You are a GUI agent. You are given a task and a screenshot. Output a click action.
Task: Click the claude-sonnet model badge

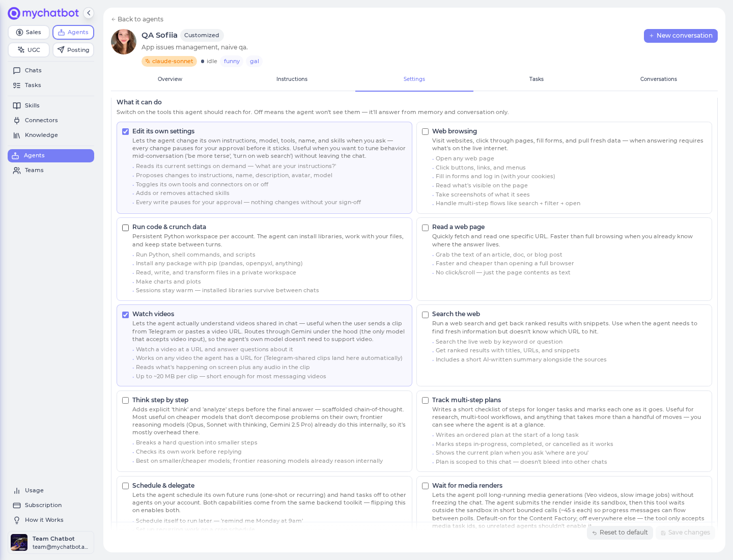pyautogui.click(x=169, y=61)
